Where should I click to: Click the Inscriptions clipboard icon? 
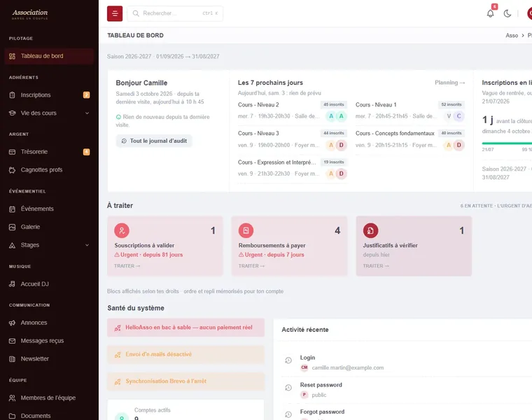pyautogui.click(x=12, y=95)
